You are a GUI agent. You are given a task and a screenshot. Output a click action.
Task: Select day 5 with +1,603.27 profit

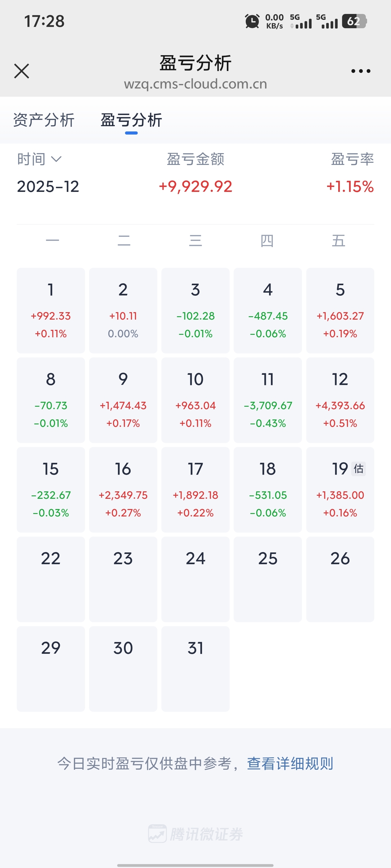pyautogui.click(x=340, y=310)
